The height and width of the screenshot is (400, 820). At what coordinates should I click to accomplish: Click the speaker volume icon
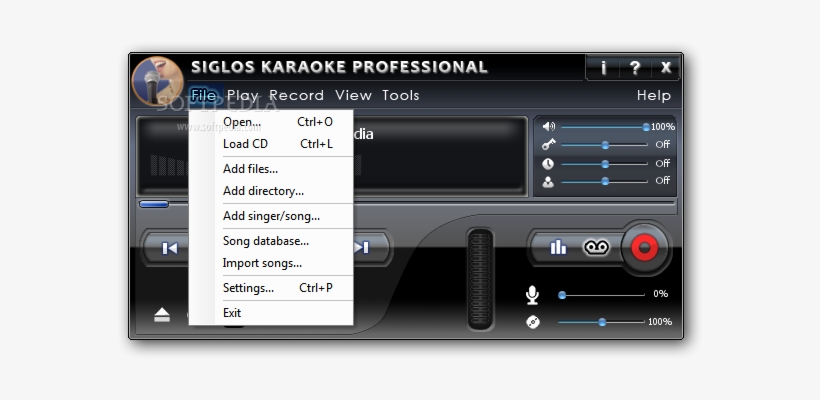[549, 127]
